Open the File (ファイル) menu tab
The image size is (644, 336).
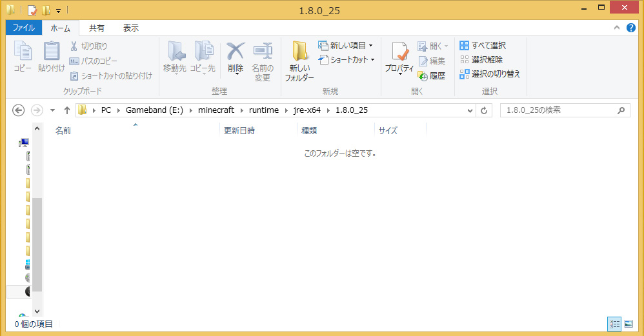(x=24, y=28)
